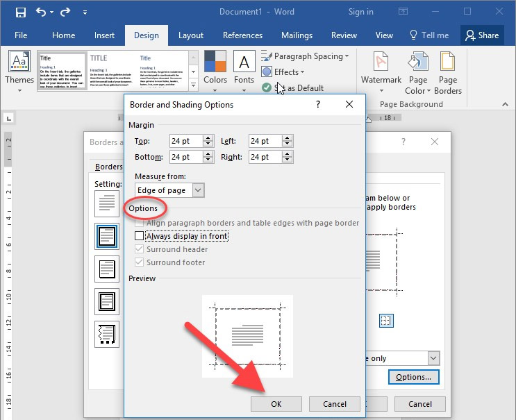
Task: Expand the Paragraph Spacing dropdown
Action: coord(308,56)
